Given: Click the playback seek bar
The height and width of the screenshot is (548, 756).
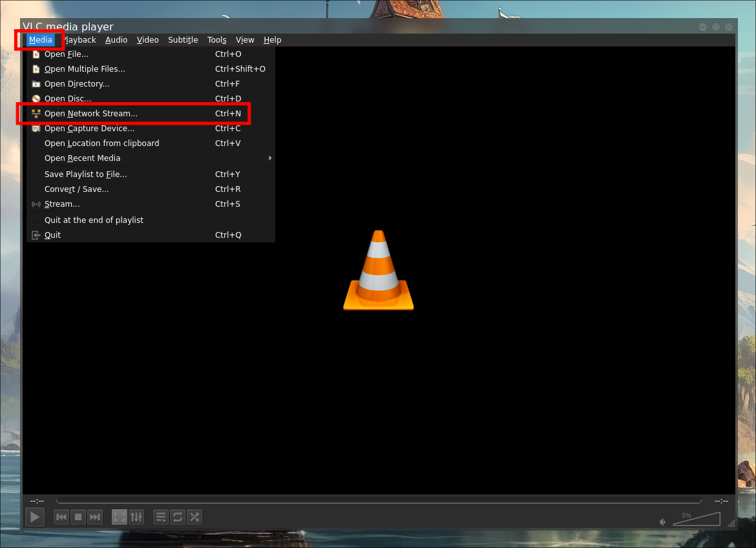Looking at the screenshot, I should [379, 501].
